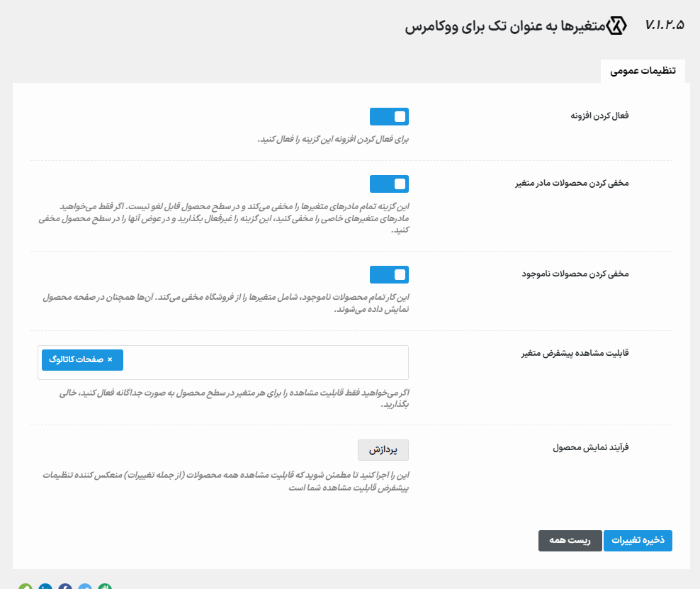Switch to the تنظیمات عمومی tab
This screenshot has width=700, height=589.
point(642,71)
